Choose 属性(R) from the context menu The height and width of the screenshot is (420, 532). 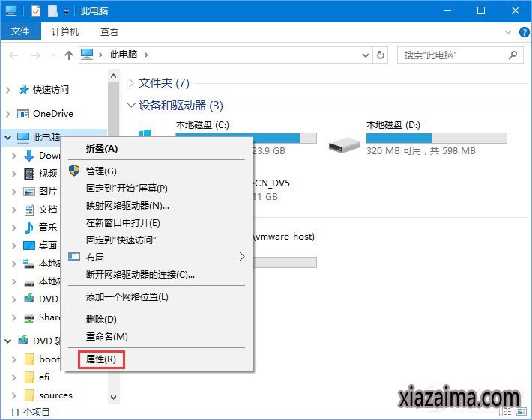[x=101, y=359]
